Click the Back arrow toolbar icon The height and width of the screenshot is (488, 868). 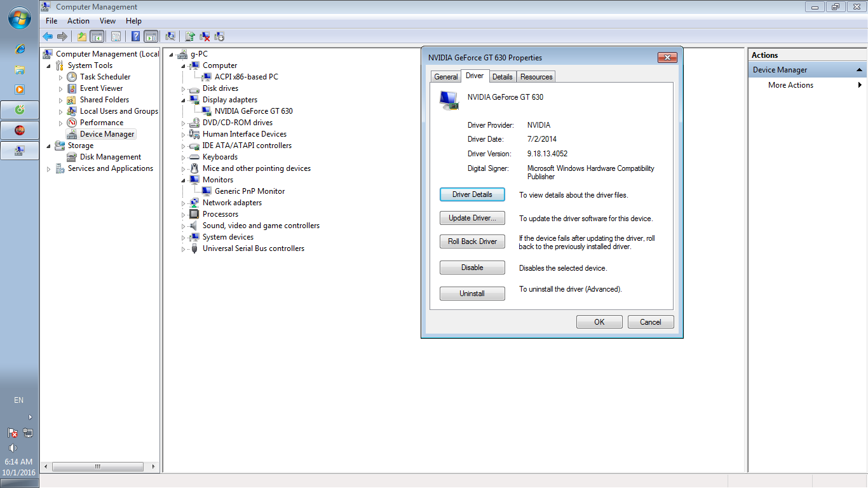pos(48,37)
